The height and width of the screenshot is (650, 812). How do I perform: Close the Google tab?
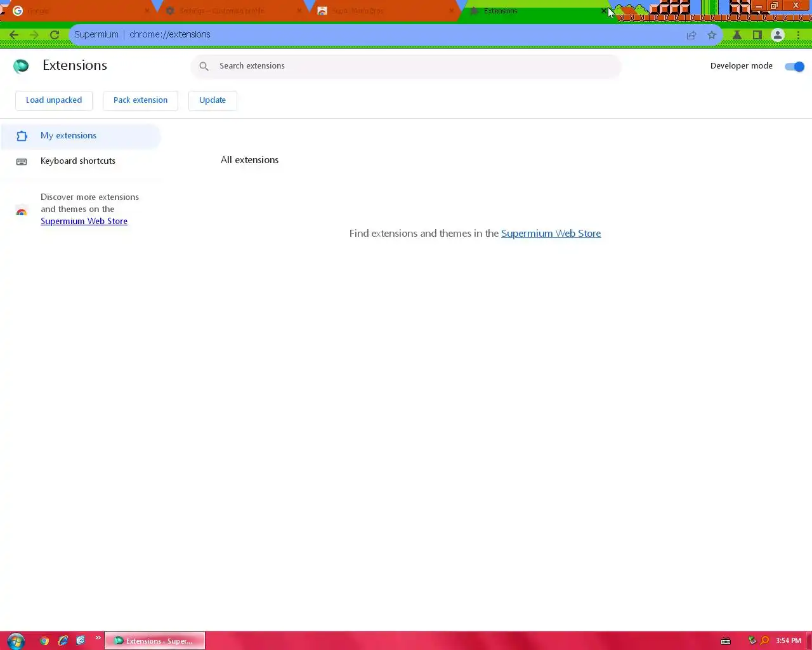pyautogui.click(x=147, y=11)
